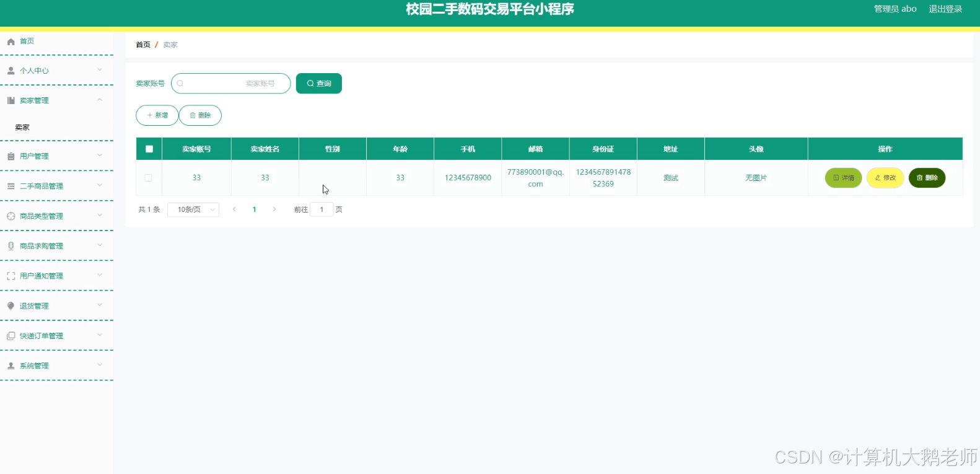The image size is (980, 474).
Task: Open the 10条/页 page size dropdown
Action: (x=193, y=209)
